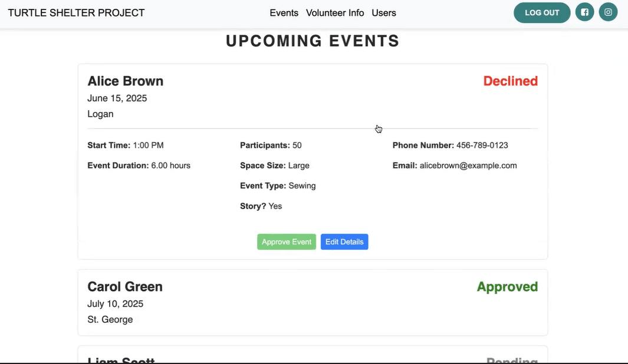Viewport: 628px width, 364px height.
Task: Approve Alice Brown's event
Action: click(287, 242)
